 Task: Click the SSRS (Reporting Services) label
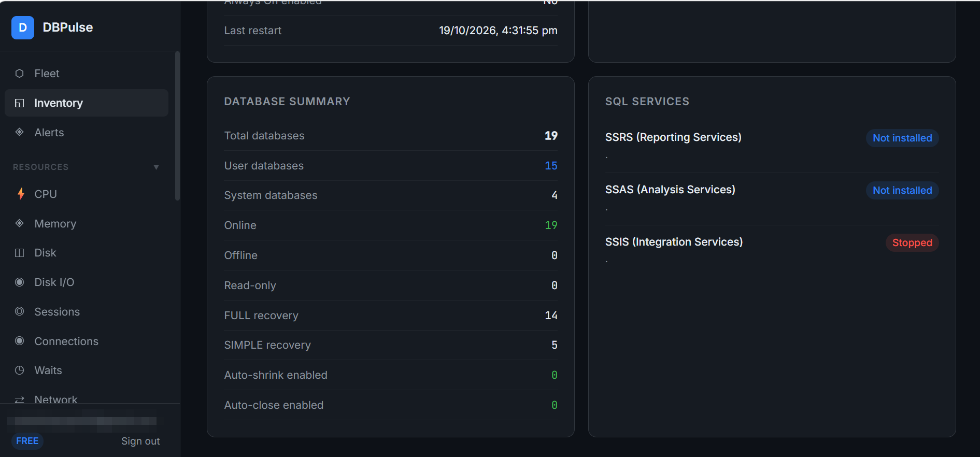pyautogui.click(x=673, y=137)
